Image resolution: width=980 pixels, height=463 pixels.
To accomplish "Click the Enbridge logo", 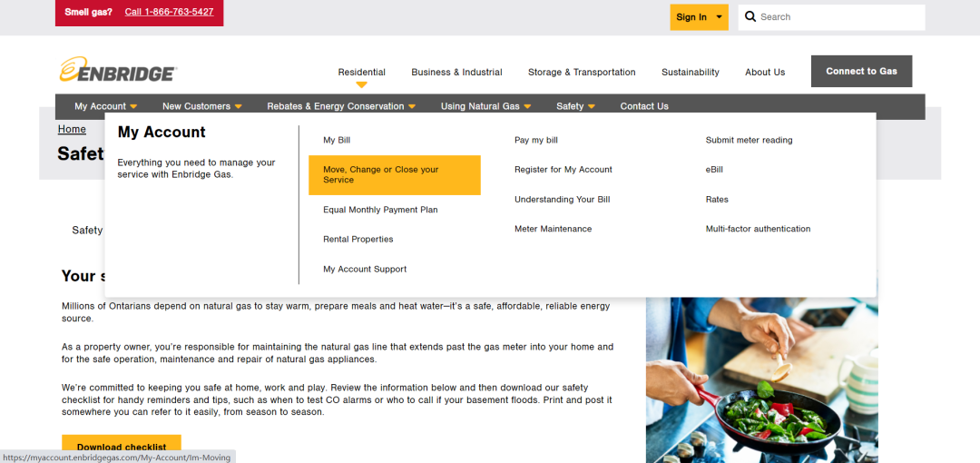I will 118,69.
